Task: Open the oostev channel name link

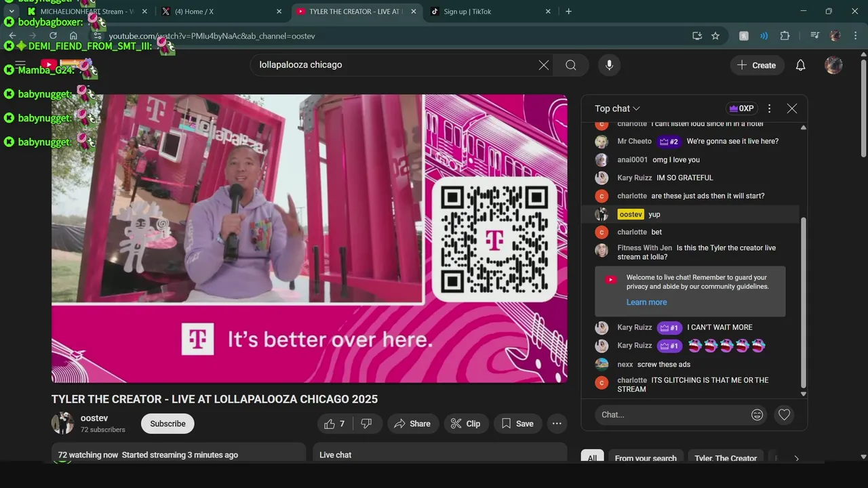Action: coord(94,418)
